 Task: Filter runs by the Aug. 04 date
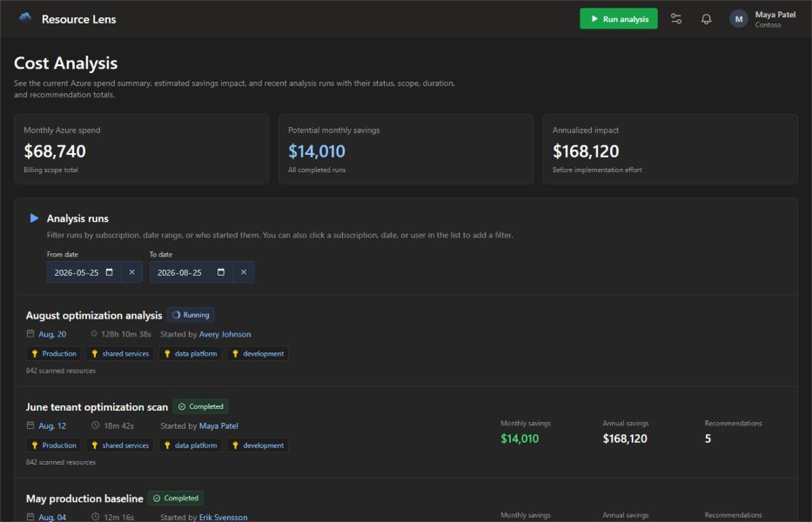pyautogui.click(x=52, y=517)
